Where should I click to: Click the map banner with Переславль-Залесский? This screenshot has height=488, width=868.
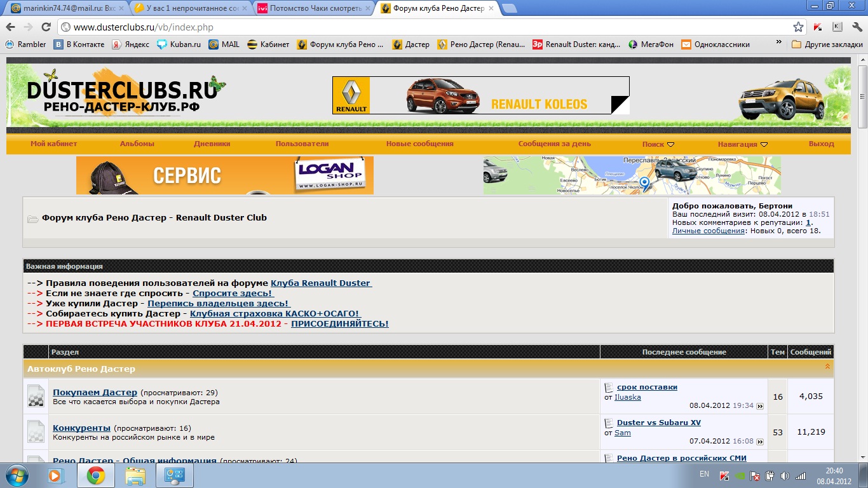632,175
